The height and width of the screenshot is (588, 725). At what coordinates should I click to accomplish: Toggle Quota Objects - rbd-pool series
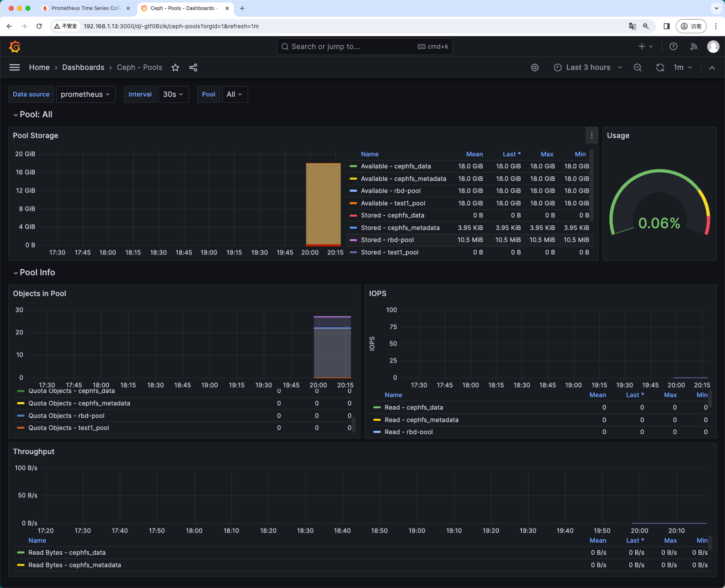pyautogui.click(x=66, y=416)
